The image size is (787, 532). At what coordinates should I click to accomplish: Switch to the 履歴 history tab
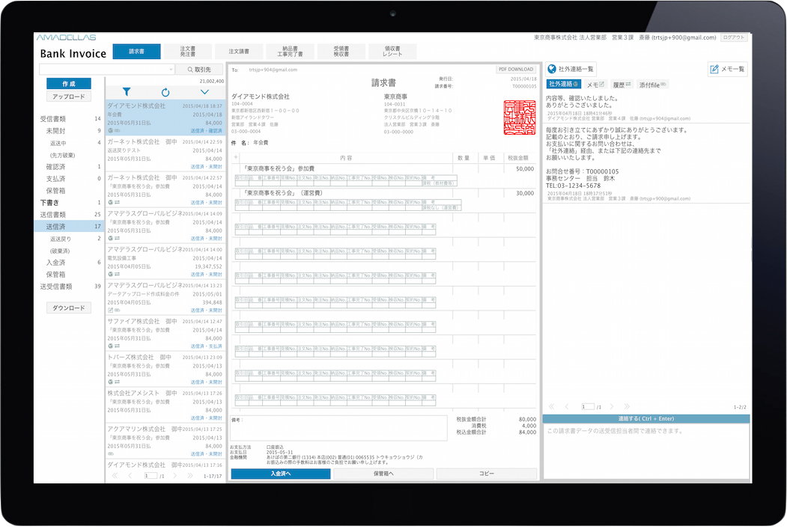622,85
